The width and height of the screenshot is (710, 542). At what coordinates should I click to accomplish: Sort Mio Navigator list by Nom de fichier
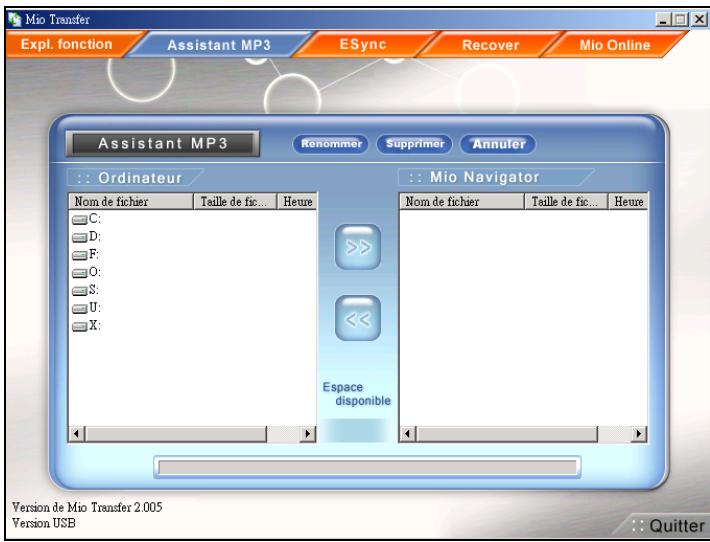(462, 201)
